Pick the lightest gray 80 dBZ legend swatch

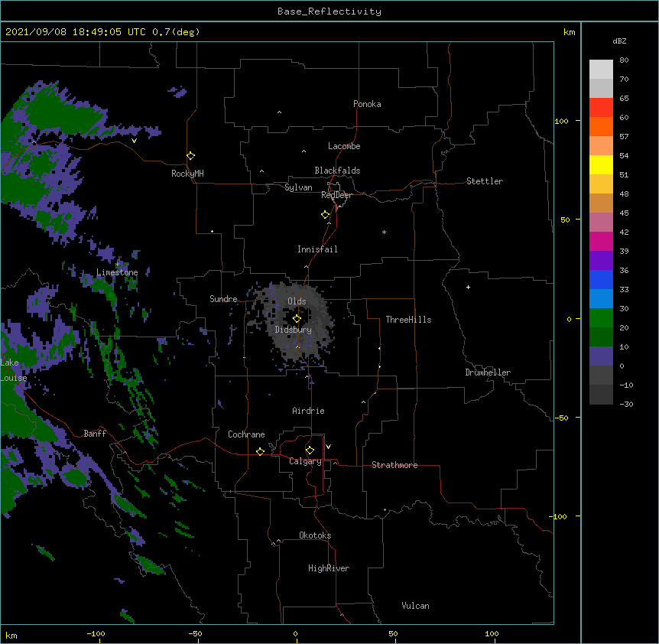601,69
